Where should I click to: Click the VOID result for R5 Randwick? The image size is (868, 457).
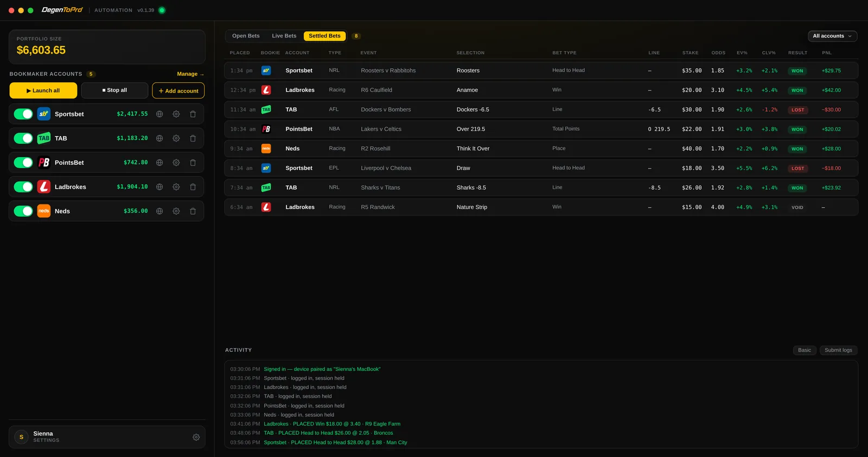797,208
